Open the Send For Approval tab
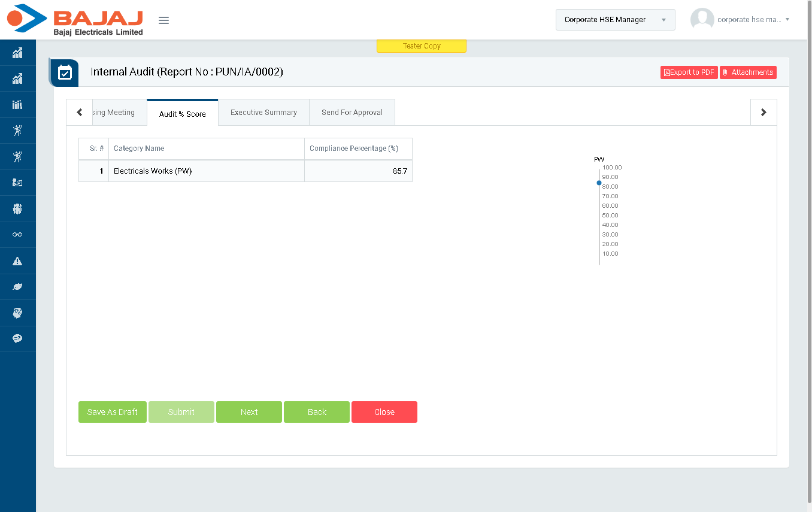This screenshot has width=812, height=512. pyautogui.click(x=352, y=113)
